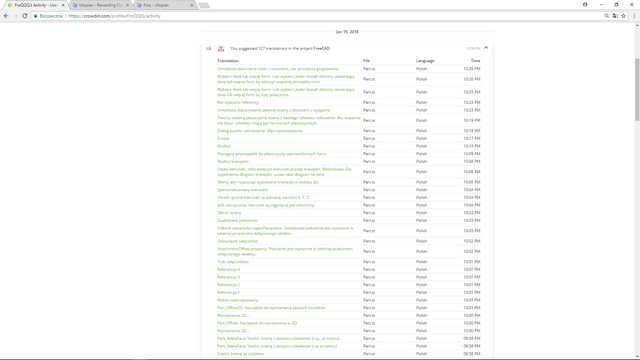
Task: Bookmark this page with the star icon
Action: 623,16
